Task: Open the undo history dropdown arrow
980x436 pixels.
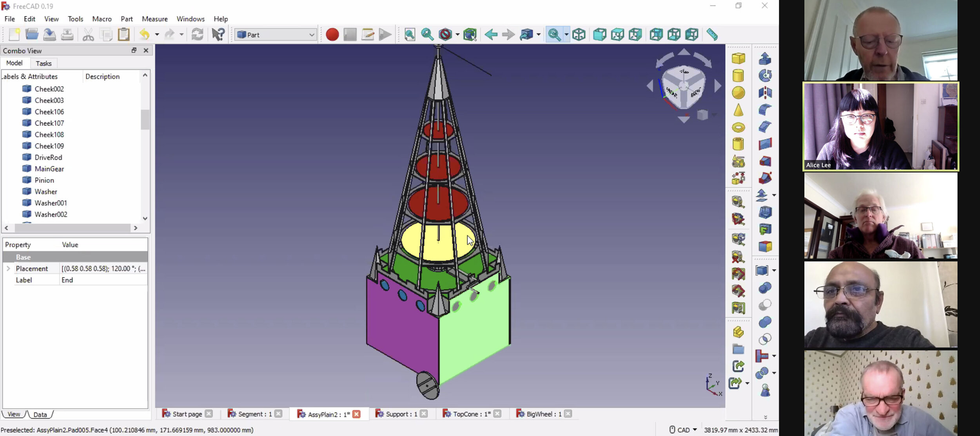Action: tap(157, 34)
